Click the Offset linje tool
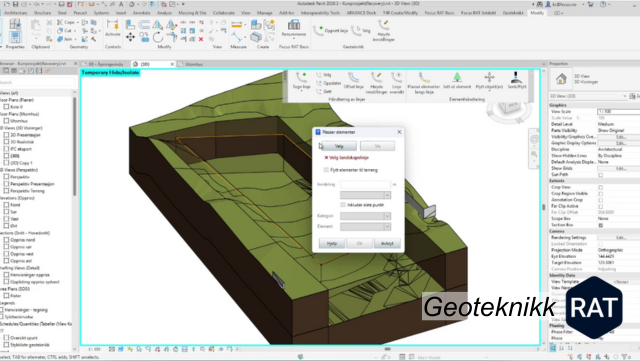The height and width of the screenshot is (361, 640). (353, 80)
